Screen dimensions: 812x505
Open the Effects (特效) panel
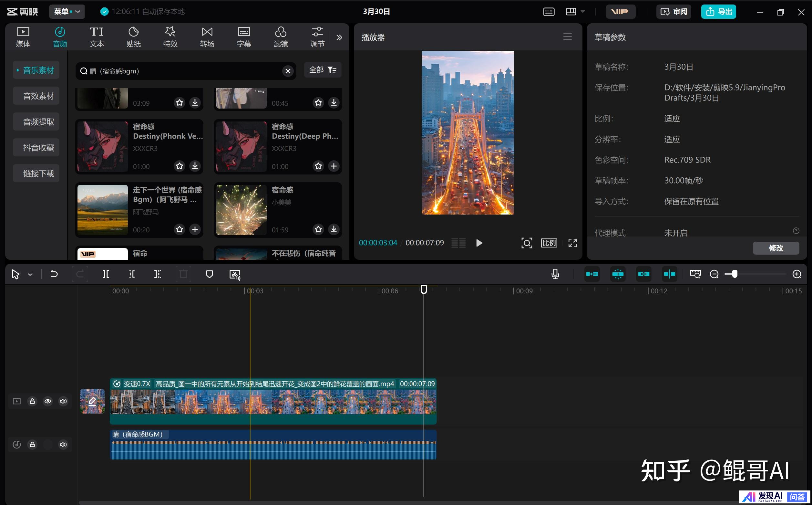pyautogui.click(x=170, y=37)
